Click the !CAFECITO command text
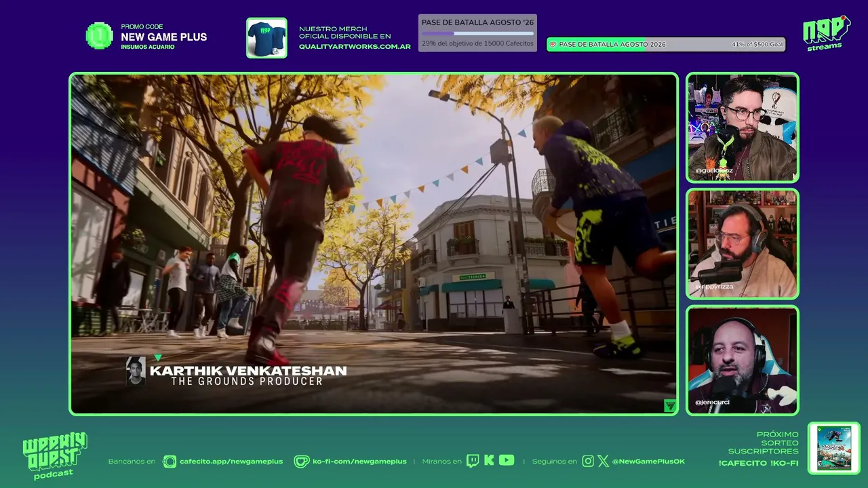 click(742, 463)
